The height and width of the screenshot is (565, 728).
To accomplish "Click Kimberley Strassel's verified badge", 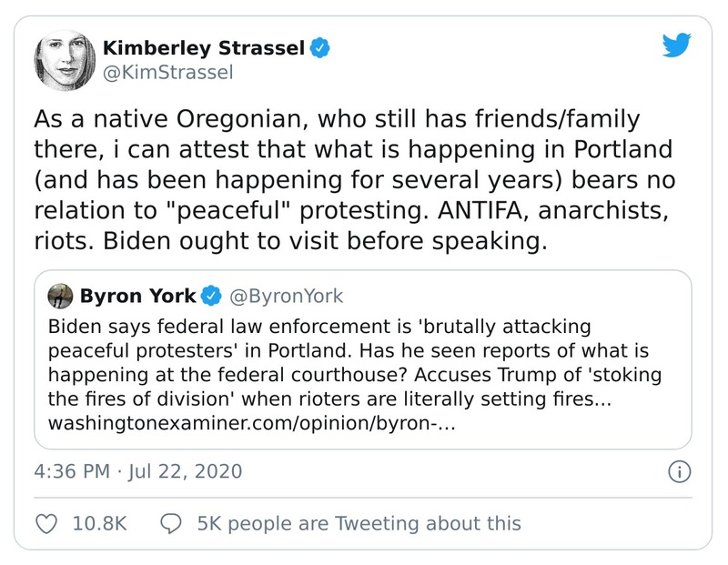I will 318,48.
